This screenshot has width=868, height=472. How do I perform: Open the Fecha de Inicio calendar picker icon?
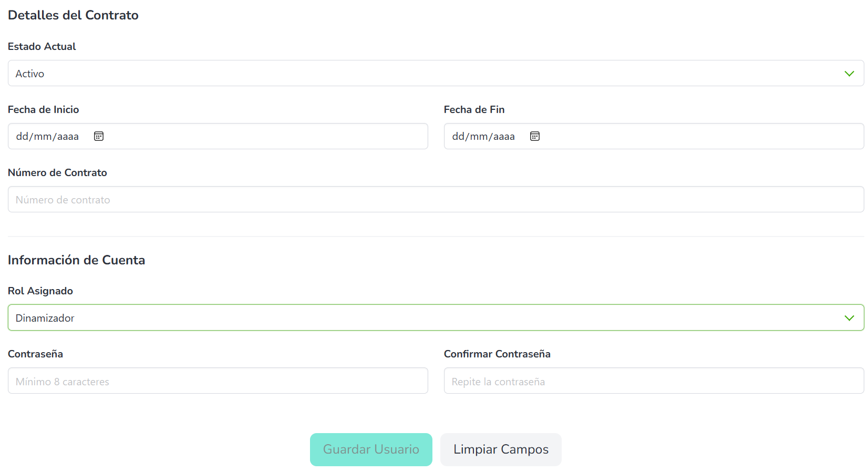pyautogui.click(x=99, y=136)
